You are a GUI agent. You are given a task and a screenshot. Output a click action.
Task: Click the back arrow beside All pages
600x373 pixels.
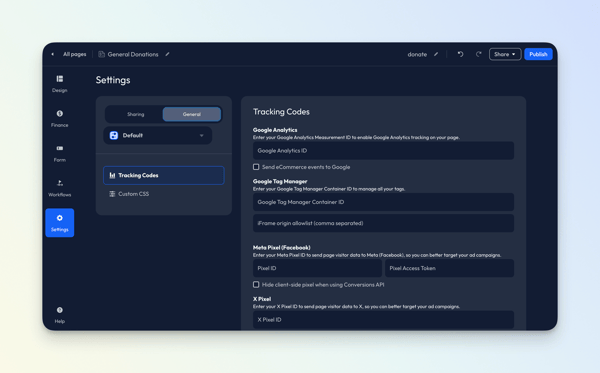52,54
